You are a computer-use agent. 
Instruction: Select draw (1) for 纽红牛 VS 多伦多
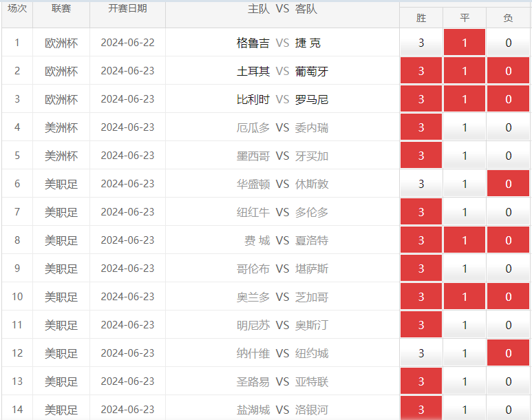(465, 211)
